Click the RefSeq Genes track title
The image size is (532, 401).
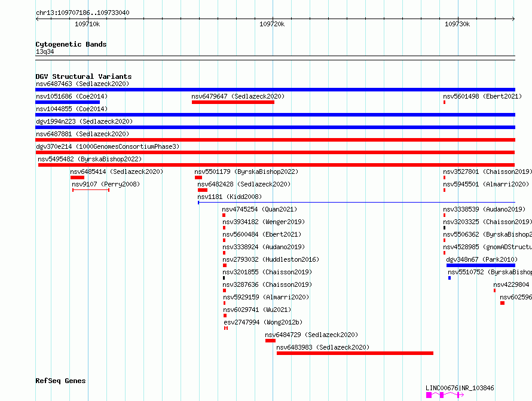[60, 381]
